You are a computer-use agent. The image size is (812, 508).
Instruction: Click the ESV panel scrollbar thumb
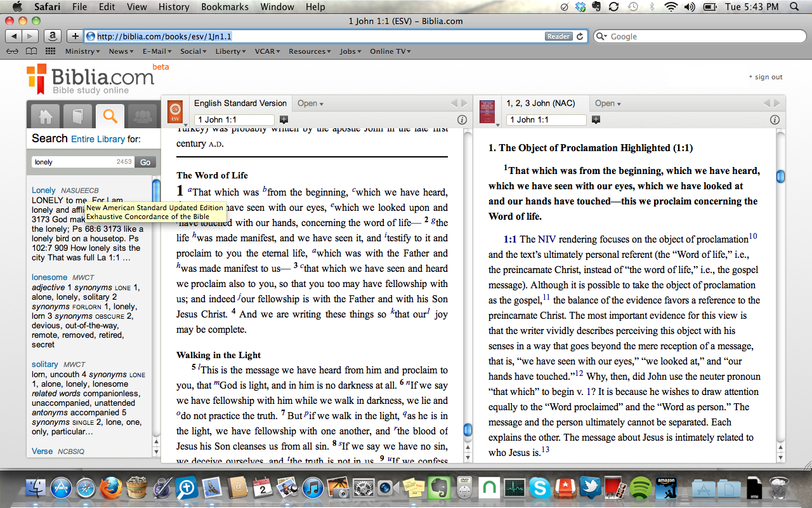coord(468,430)
